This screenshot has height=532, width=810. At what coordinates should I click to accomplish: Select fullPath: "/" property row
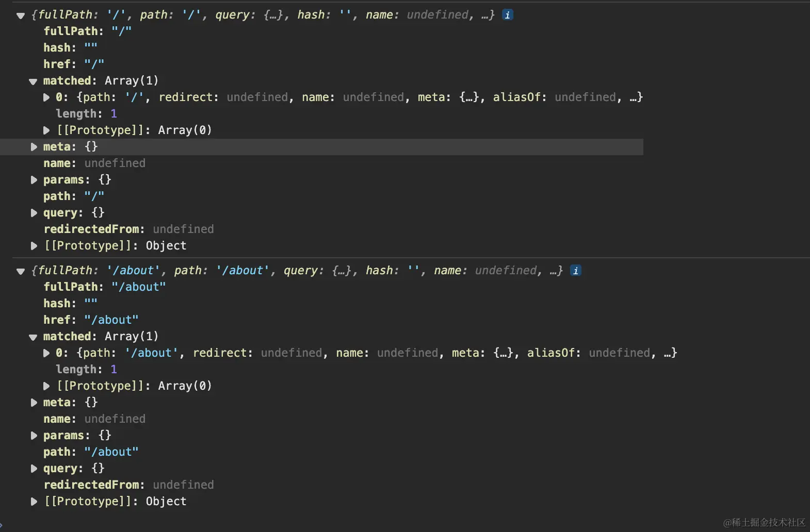[88, 31]
